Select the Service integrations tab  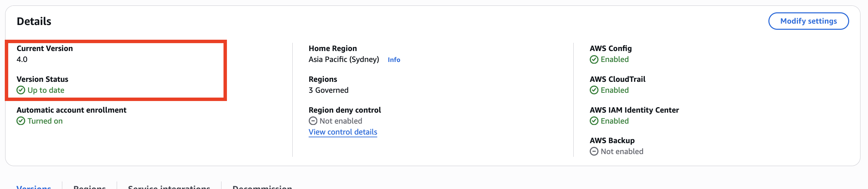169,187
